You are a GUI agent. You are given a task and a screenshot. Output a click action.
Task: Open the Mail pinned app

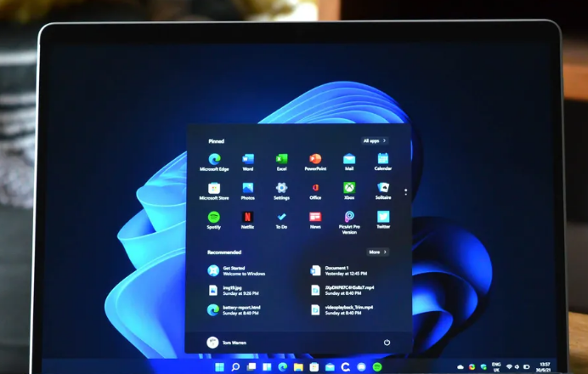pos(349,162)
